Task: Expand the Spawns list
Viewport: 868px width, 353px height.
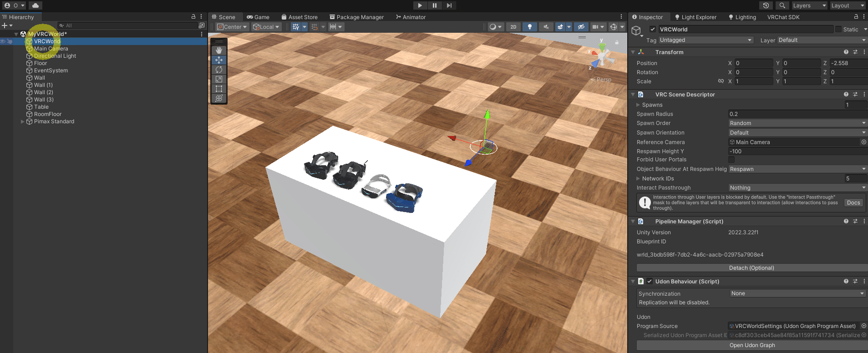Action: pos(638,105)
